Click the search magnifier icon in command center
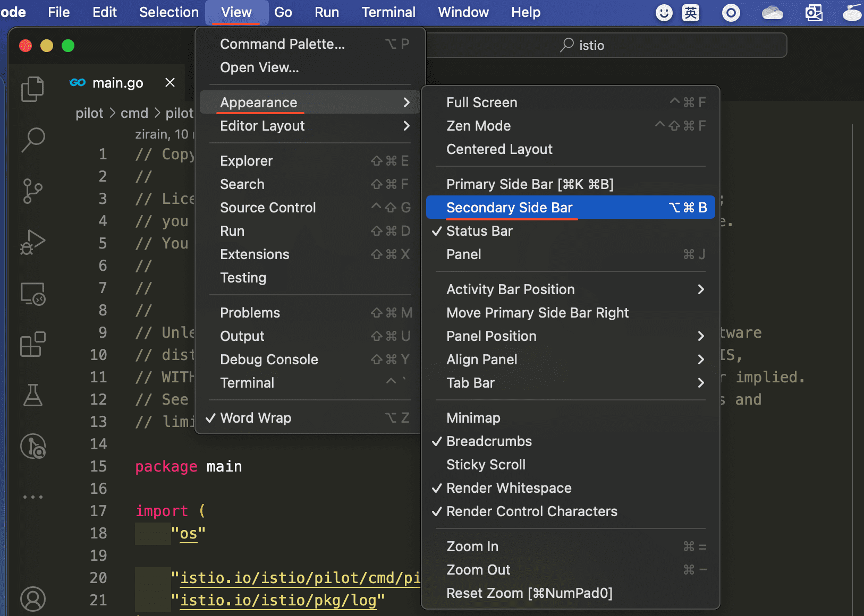The image size is (864, 616). (567, 45)
